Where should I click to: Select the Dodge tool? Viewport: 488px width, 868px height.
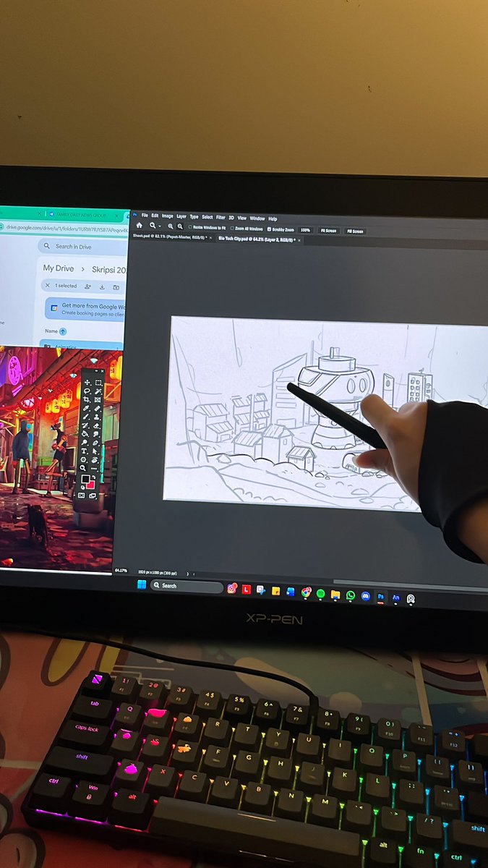85,443
